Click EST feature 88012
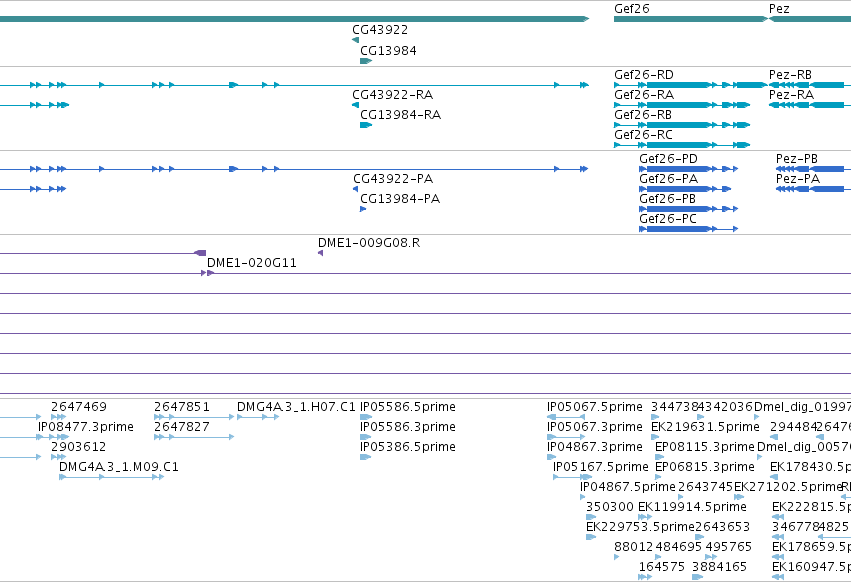 coord(617,558)
